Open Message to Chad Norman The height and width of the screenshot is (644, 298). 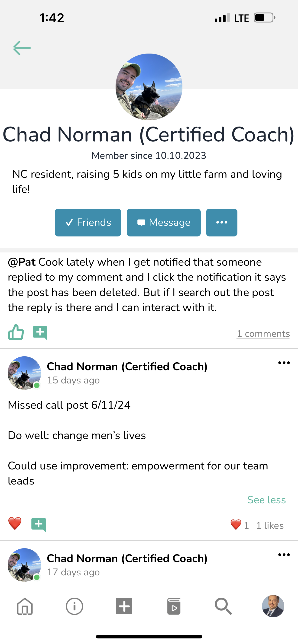click(x=164, y=223)
